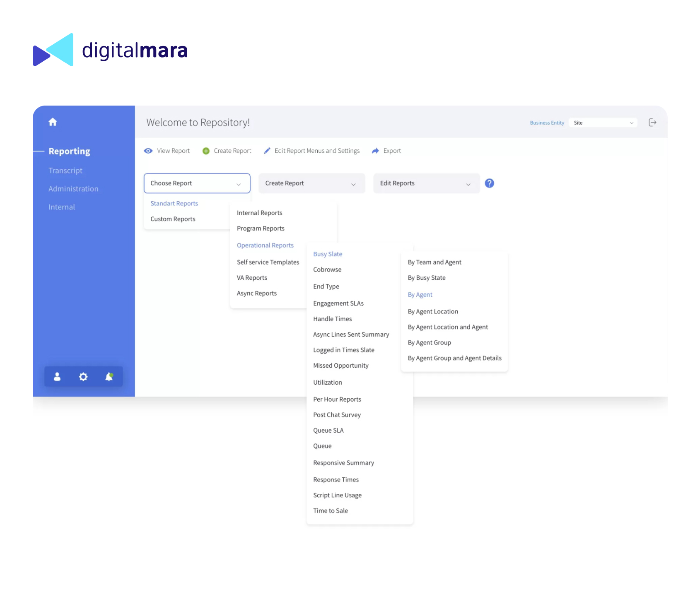Open the user profile icon

pyautogui.click(x=57, y=377)
